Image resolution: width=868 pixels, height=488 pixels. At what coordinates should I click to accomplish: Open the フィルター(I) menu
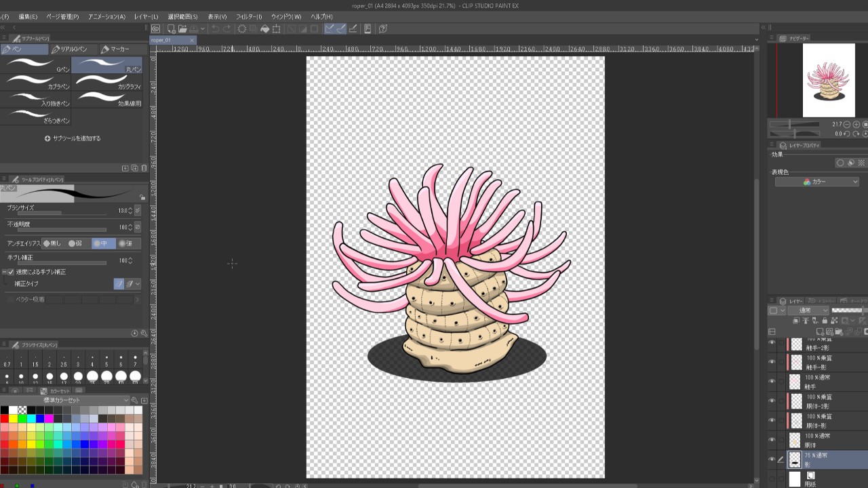tap(249, 16)
